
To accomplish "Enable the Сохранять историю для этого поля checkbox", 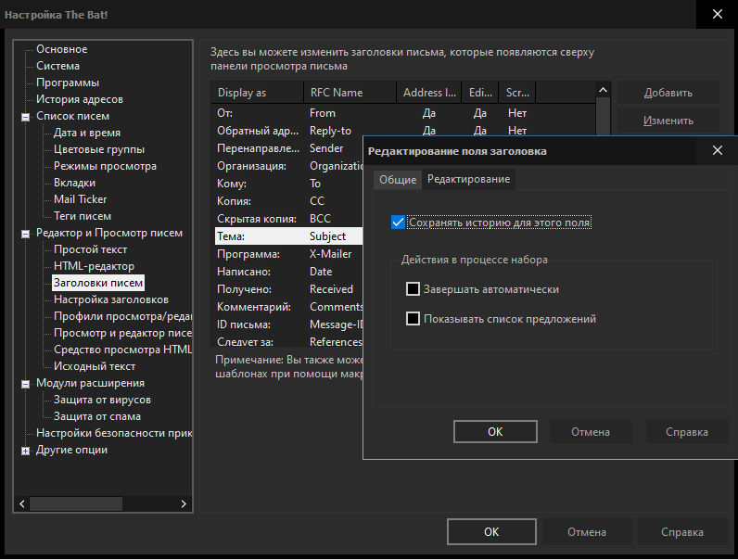I will (399, 223).
